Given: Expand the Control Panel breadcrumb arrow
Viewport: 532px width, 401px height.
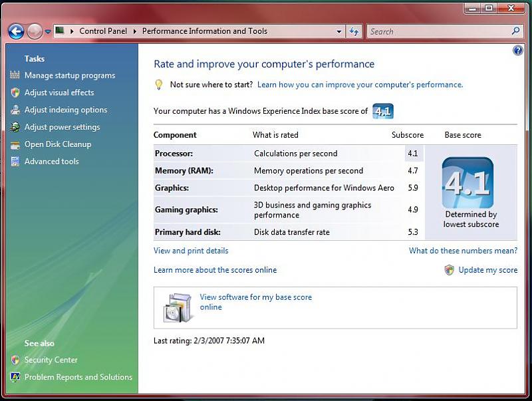Looking at the screenshot, I should pyautogui.click(x=135, y=31).
